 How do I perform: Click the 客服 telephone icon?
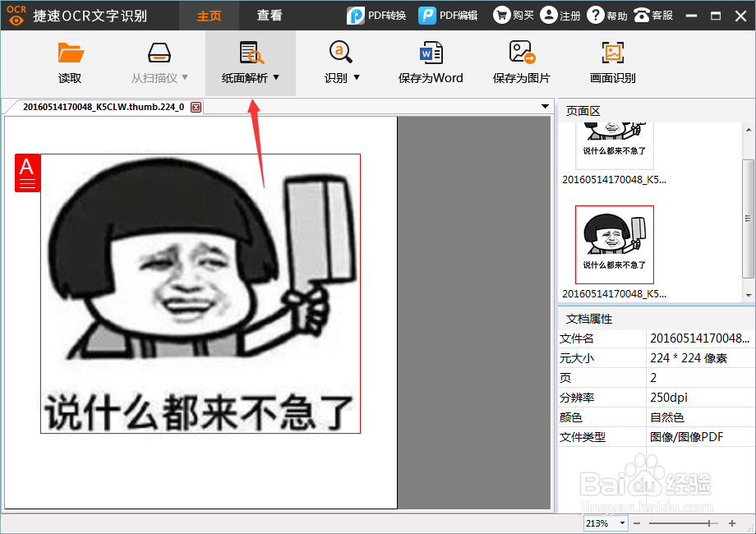coord(642,16)
